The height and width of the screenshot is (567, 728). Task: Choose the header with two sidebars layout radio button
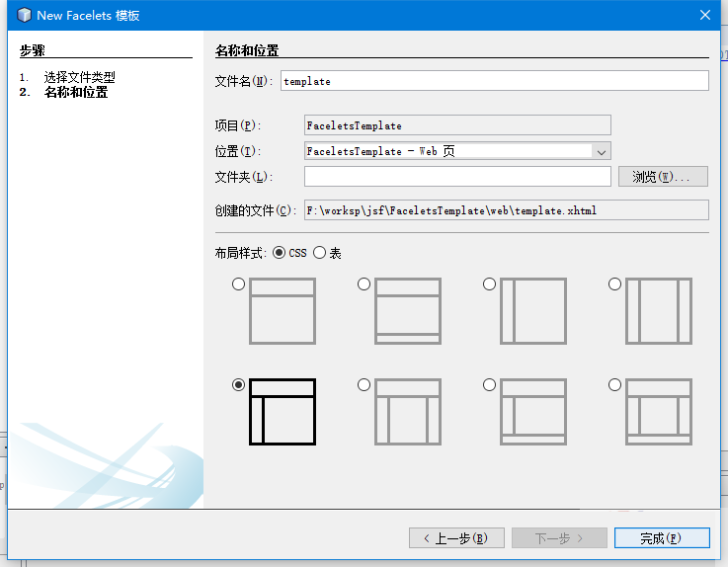click(364, 385)
